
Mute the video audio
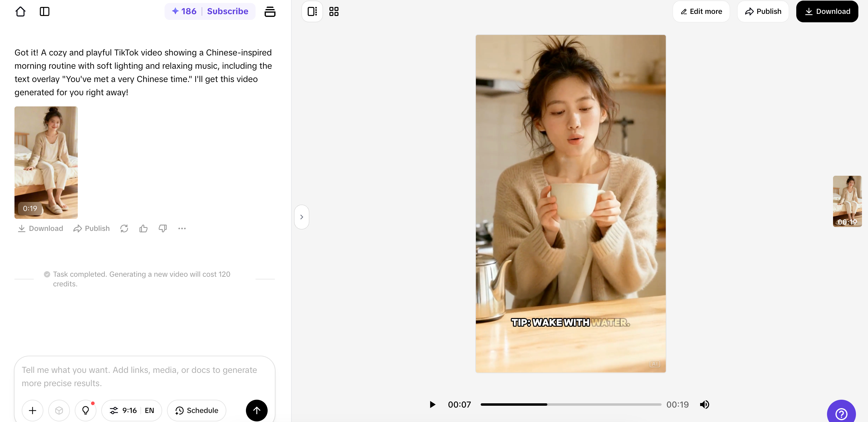pyautogui.click(x=705, y=405)
